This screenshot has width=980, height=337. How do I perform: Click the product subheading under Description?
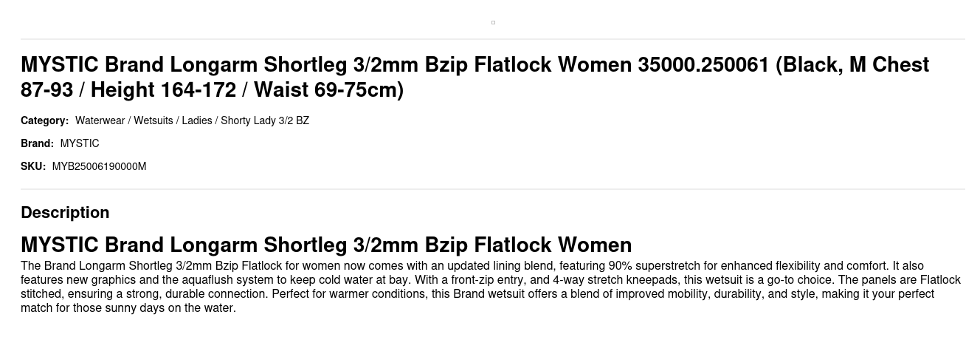pyautogui.click(x=326, y=245)
